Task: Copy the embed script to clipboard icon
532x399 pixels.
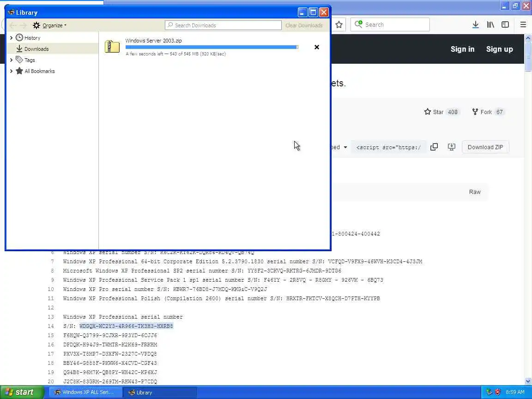Action: [x=434, y=147]
